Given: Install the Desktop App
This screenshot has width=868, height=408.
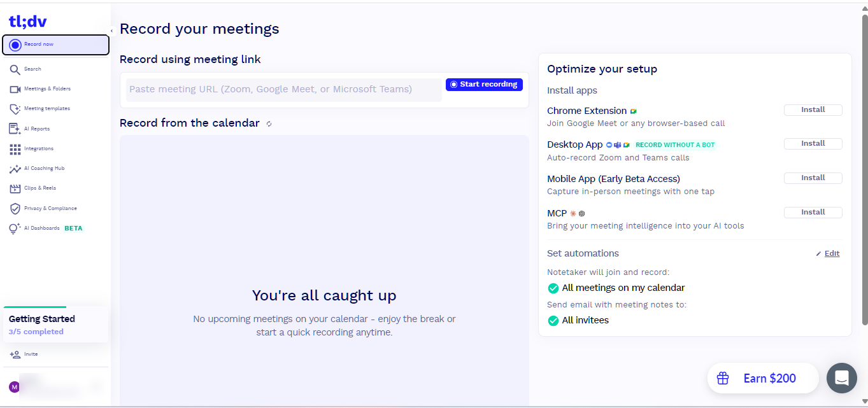Looking at the screenshot, I should coord(813,144).
